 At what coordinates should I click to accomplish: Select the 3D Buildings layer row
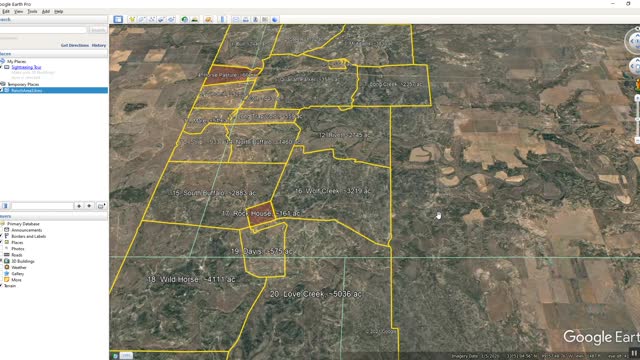click(22, 261)
